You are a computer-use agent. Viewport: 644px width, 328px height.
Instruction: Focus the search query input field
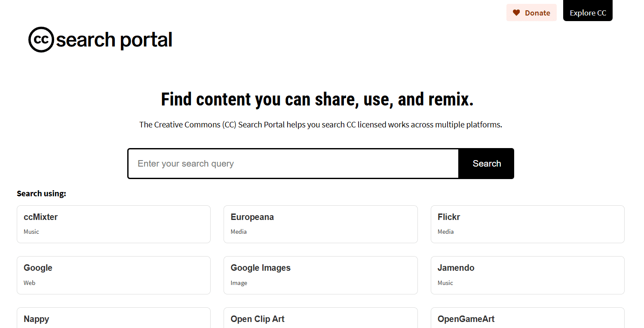(x=294, y=164)
